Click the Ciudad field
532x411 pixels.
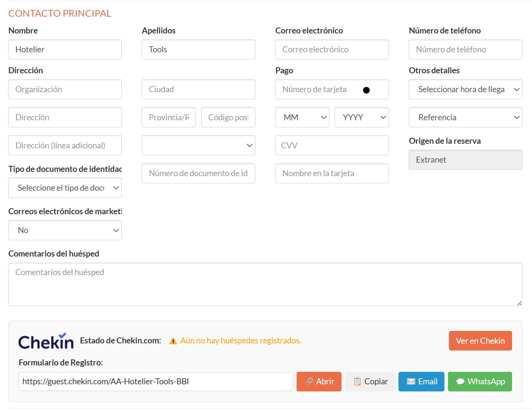(x=198, y=89)
